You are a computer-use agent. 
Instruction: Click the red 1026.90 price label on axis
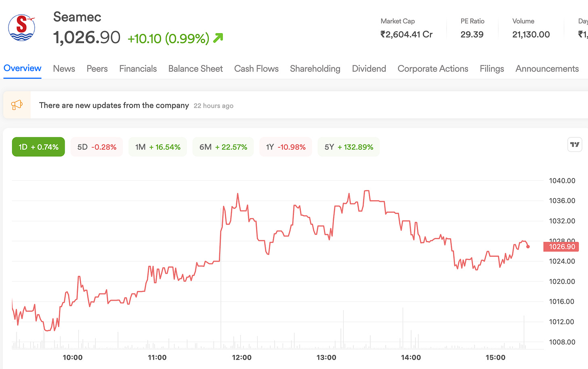click(x=561, y=247)
